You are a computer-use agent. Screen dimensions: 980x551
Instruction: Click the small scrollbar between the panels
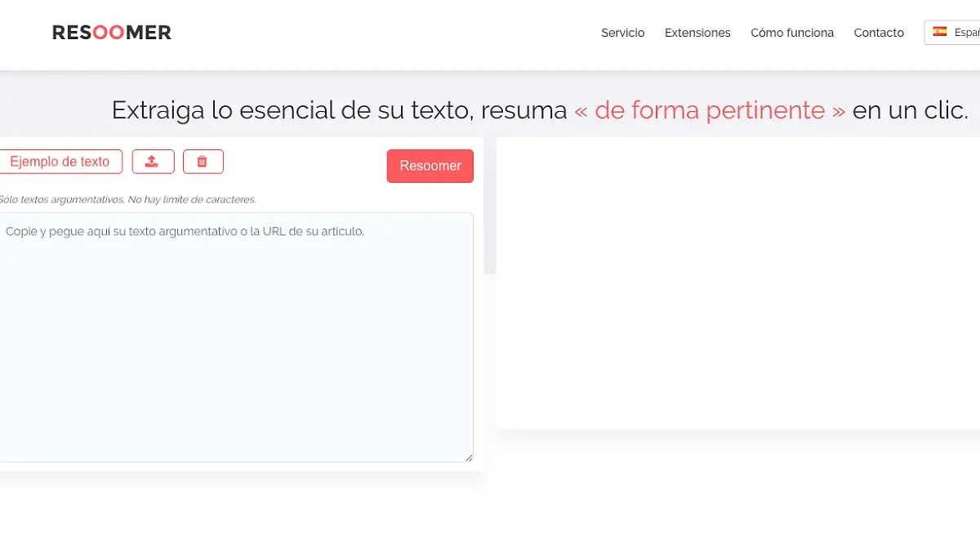pos(489,204)
